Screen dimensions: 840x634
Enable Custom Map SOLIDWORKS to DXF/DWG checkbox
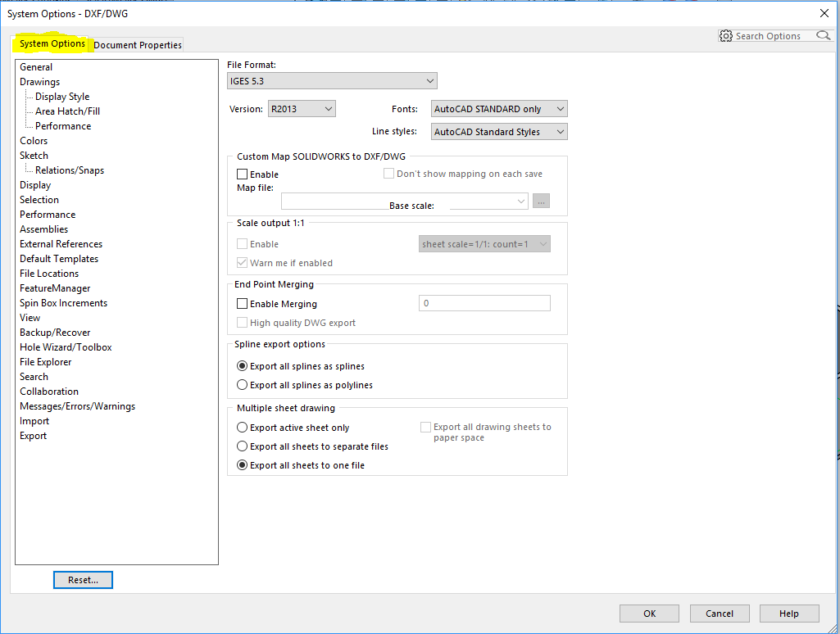point(242,174)
